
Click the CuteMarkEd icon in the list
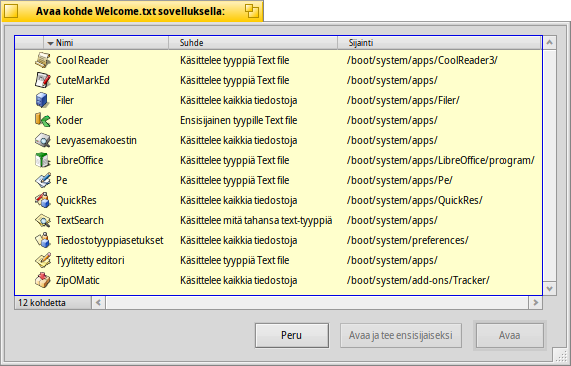pos(43,80)
